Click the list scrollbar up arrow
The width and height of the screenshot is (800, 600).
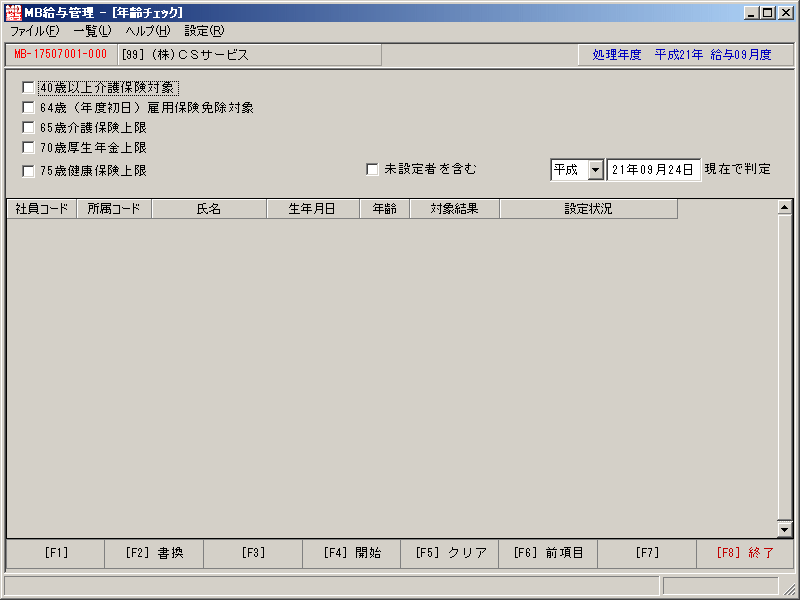coord(785,207)
